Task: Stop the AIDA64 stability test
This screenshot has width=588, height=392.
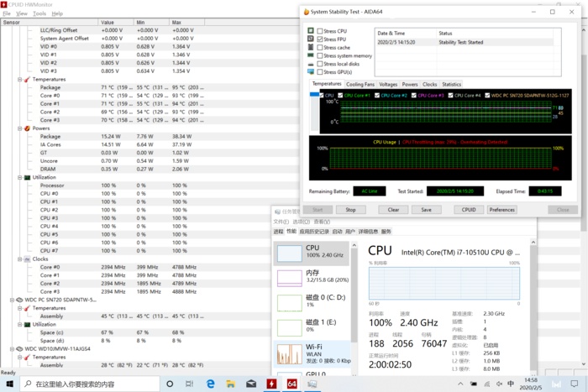Action: click(x=350, y=210)
